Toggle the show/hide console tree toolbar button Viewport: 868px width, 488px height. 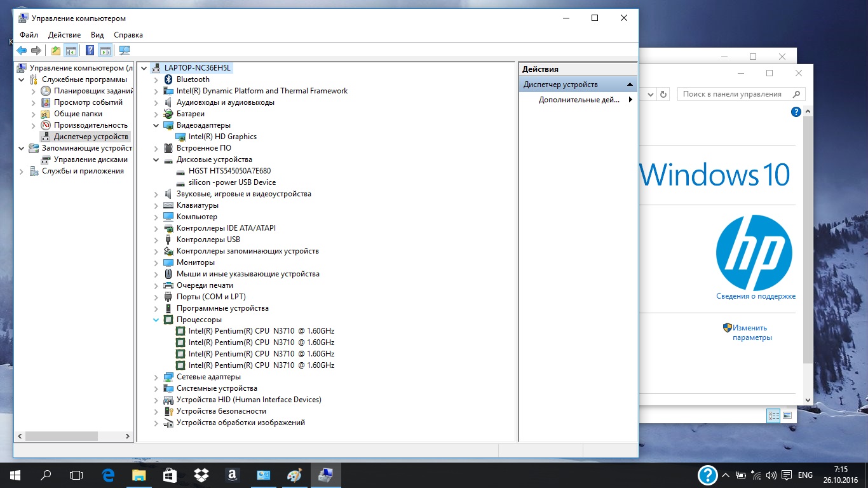pos(71,50)
